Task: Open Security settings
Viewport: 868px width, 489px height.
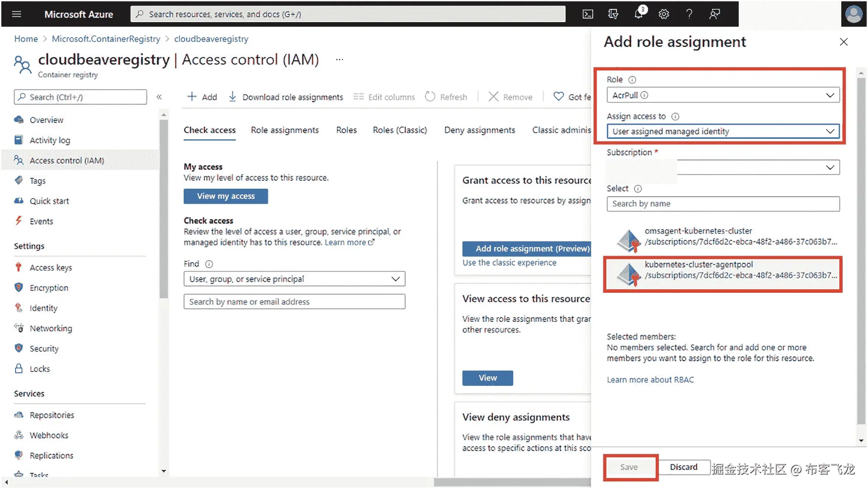Action: pyautogui.click(x=44, y=349)
